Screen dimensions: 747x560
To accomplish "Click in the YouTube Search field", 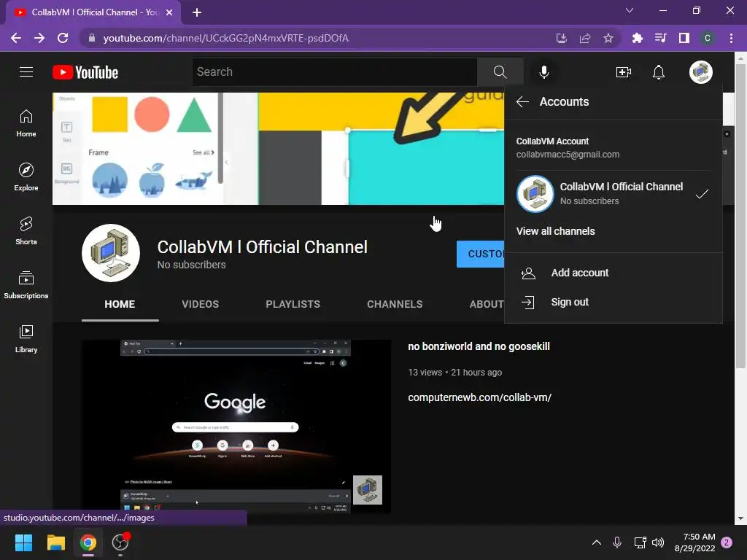I will 334,72.
